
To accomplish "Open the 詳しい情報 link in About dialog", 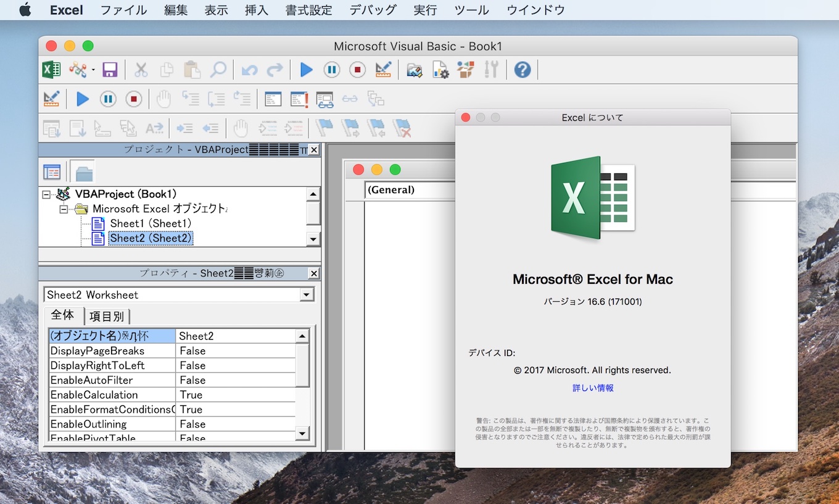I will [x=593, y=388].
